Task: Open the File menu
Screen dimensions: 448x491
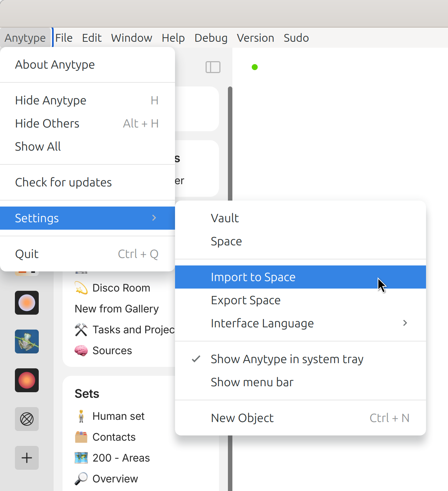Action: (x=64, y=38)
